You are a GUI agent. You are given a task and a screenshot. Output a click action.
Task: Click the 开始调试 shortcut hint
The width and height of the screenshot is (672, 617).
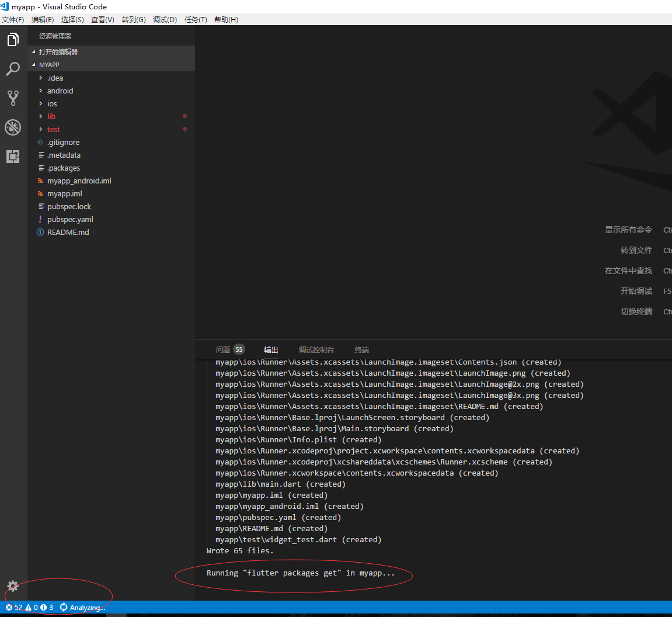pyautogui.click(x=636, y=291)
